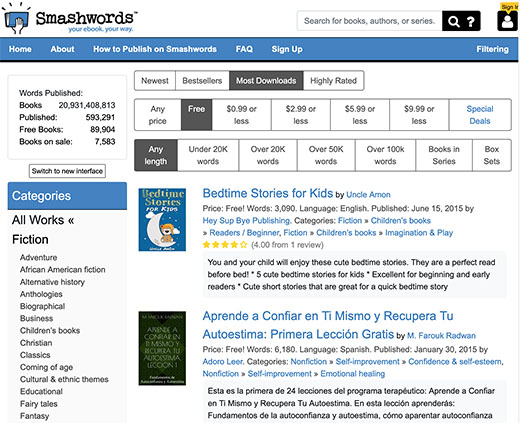Screen dimensions: 520x423
Task: Click the search magnifier icon
Action: coord(454,22)
